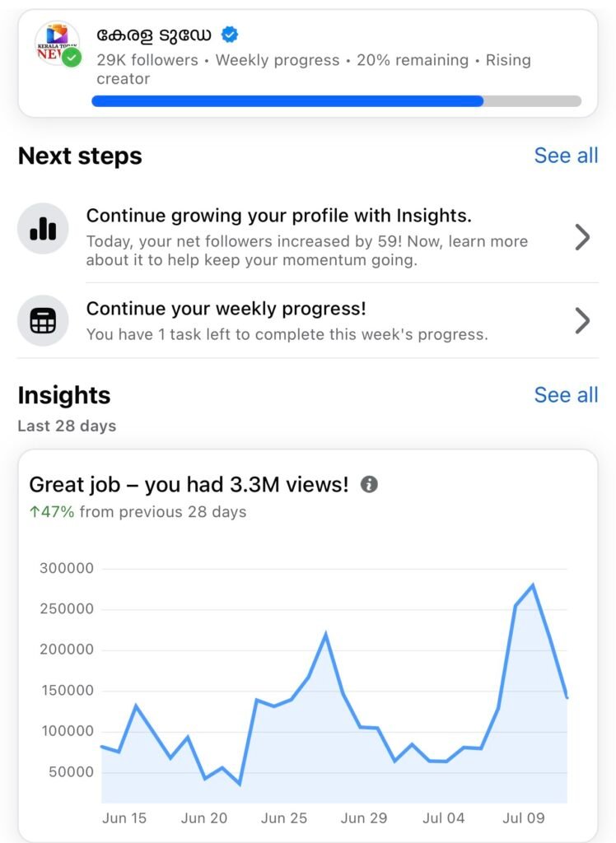Open See all for Insights
This screenshot has height=843, width=616.
tap(566, 395)
